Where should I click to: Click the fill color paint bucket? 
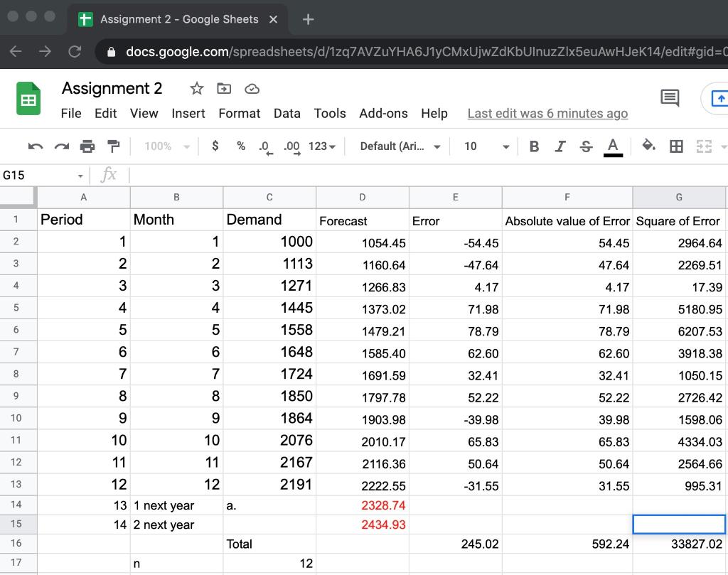tap(648, 146)
